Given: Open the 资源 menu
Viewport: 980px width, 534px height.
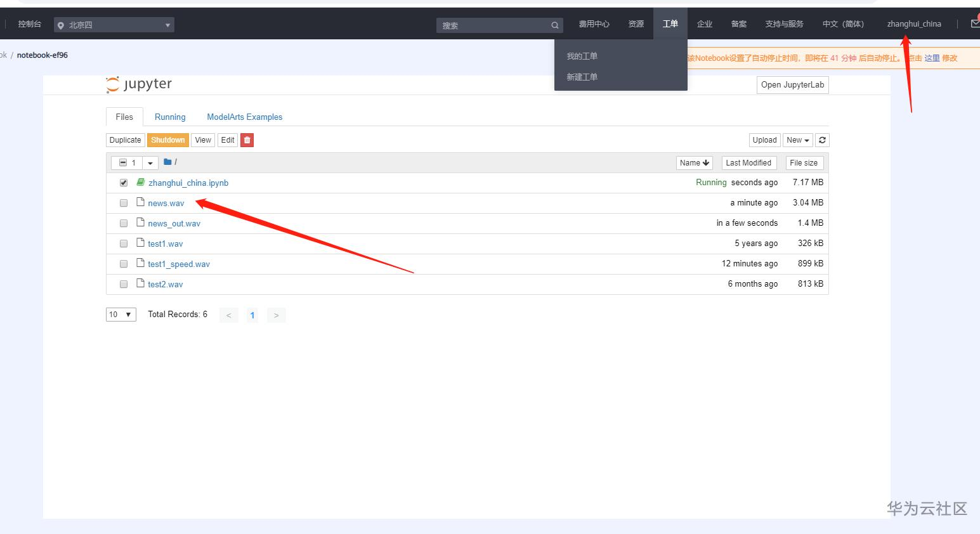Looking at the screenshot, I should pyautogui.click(x=636, y=24).
